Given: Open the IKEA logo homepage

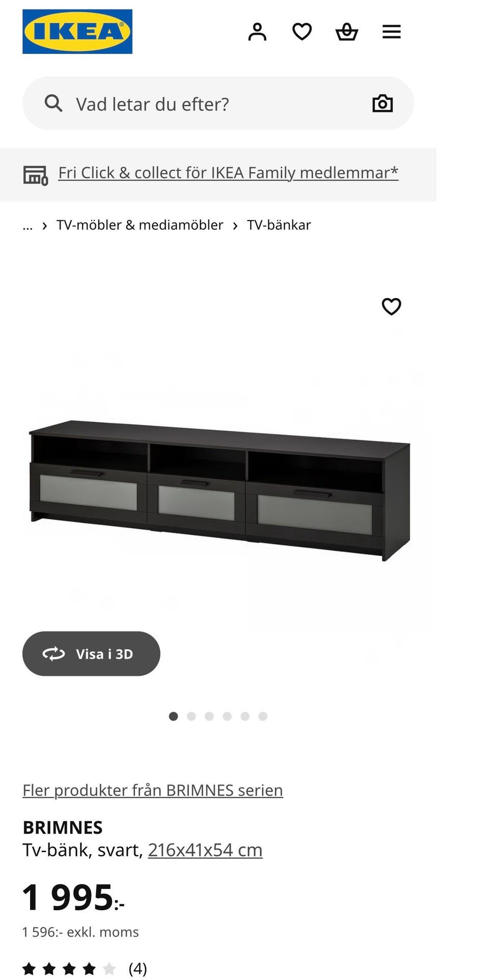Looking at the screenshot, I should tap(77, 32).
